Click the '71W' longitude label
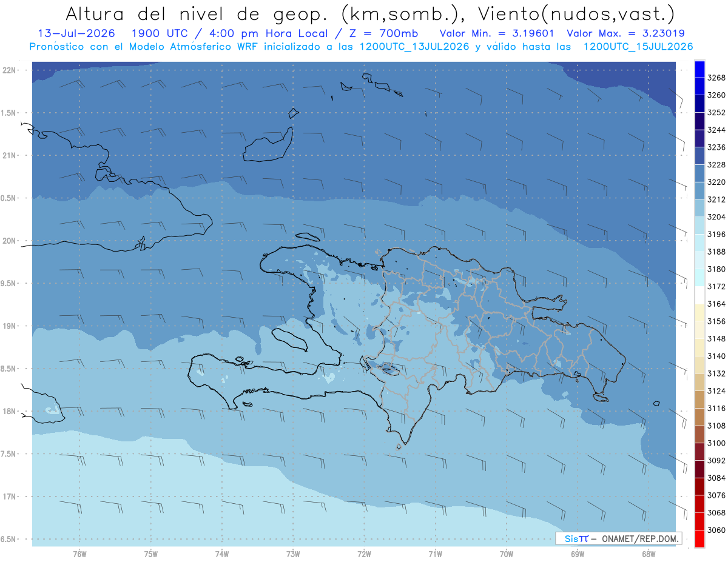 (x=435, y=554)
